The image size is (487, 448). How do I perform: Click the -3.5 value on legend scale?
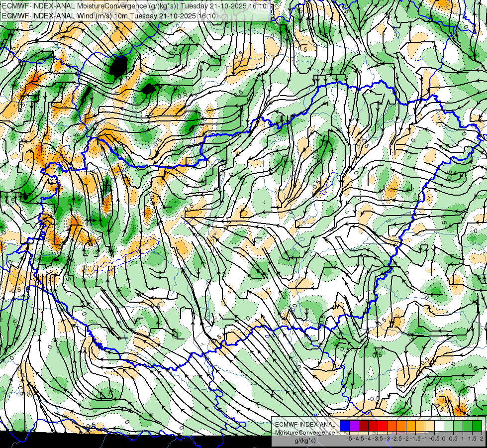(x=378, y=439)
